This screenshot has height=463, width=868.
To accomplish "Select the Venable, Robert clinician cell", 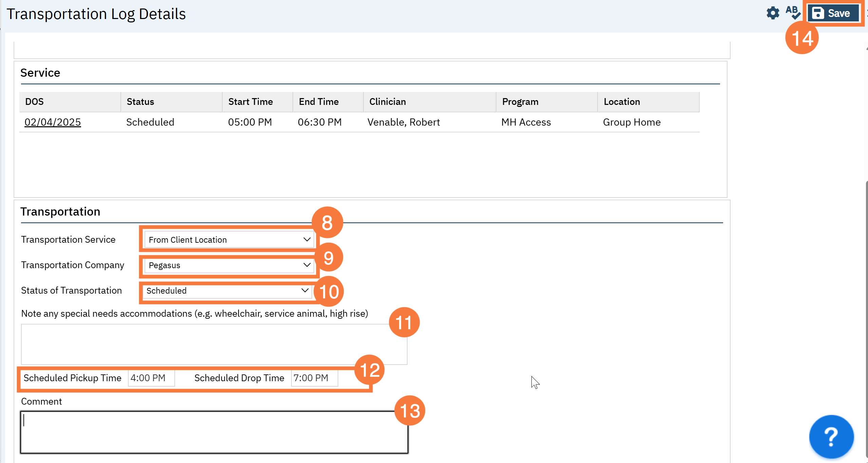I will pyautogui.click(x=403, y=122).
